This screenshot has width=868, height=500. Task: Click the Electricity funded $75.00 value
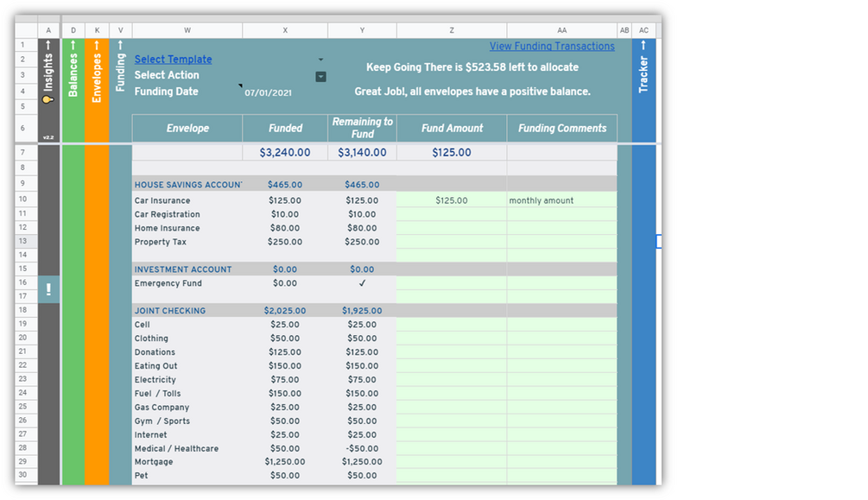[x=285, y=380]
